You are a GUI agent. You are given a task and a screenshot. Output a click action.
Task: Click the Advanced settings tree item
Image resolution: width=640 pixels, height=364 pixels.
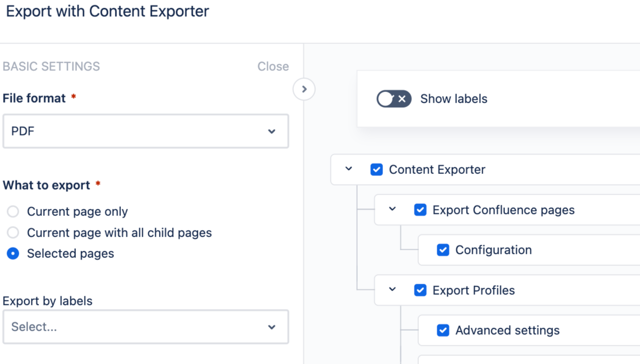(507, 331)
